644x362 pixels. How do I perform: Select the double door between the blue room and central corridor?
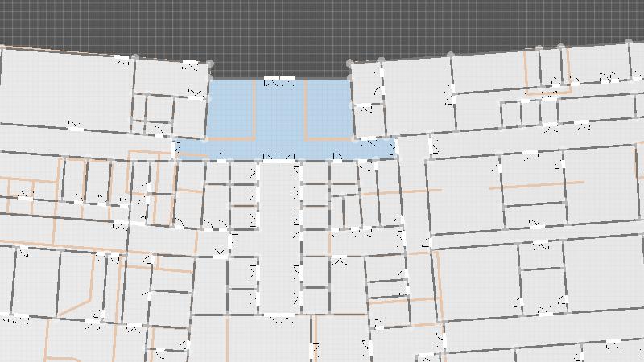[279, 157]
